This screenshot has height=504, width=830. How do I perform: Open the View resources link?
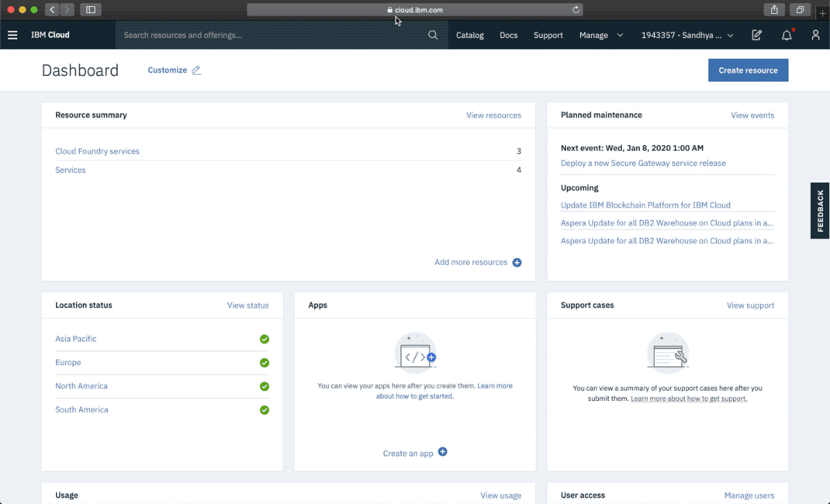494,115
